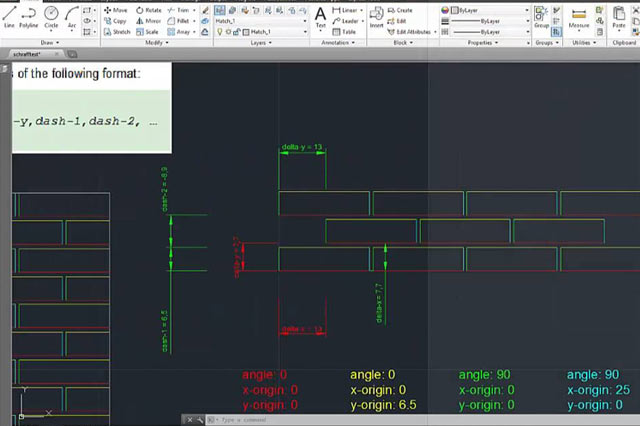
Task: Select the Line drawing tool
Action: [x=9, y=17]
